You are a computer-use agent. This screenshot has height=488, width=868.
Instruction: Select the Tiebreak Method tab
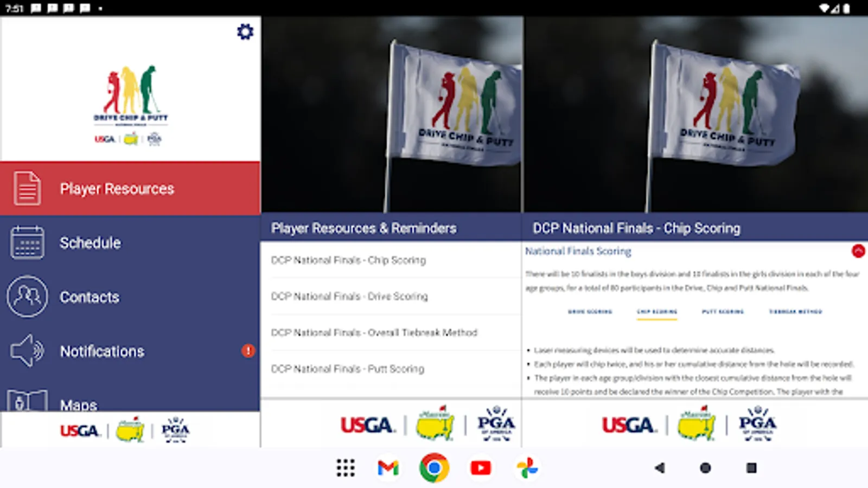click(795, 312)
